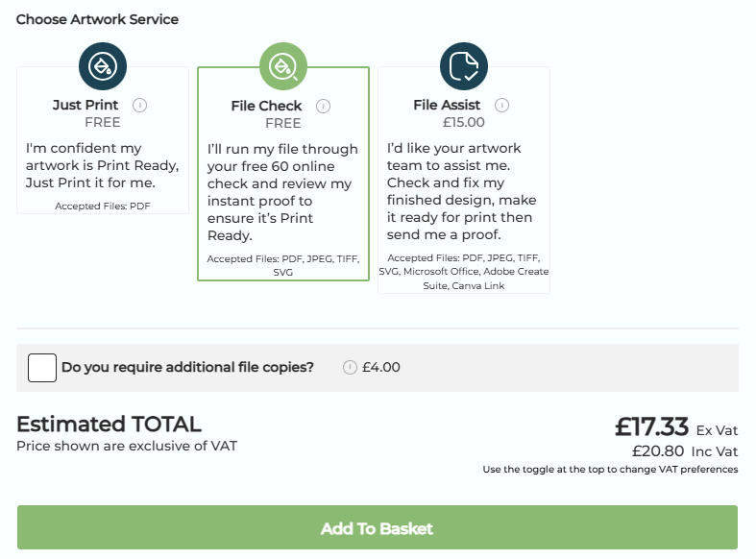Screen dimensions: 756x559
Task: Click the Just Print paint bucket icon
Action: (x=103, y=66)
